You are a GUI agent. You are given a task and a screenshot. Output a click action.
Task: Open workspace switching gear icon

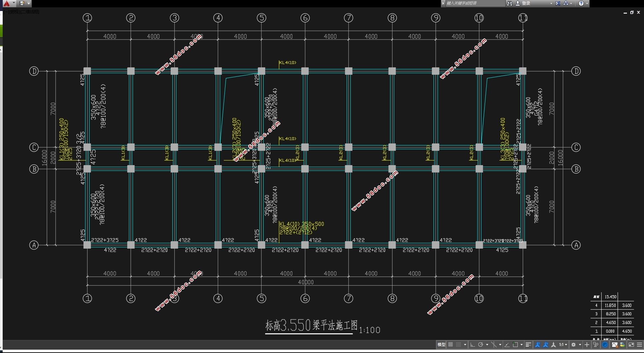tap(574, 345)
